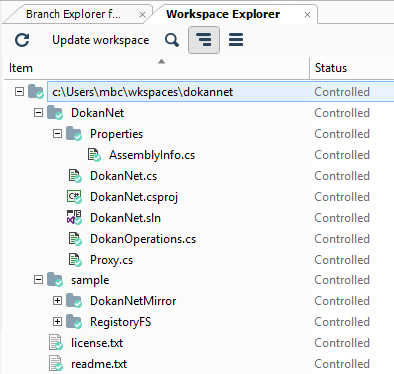Select the DokanNet.csproj file name
394x374 pixels.
click(x=134, y=197)
